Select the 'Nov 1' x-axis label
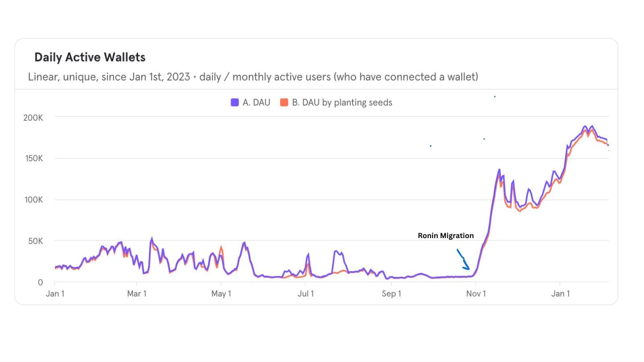Image resolution: width=644 pixels, height=362 pixels. tap(476, 294)
